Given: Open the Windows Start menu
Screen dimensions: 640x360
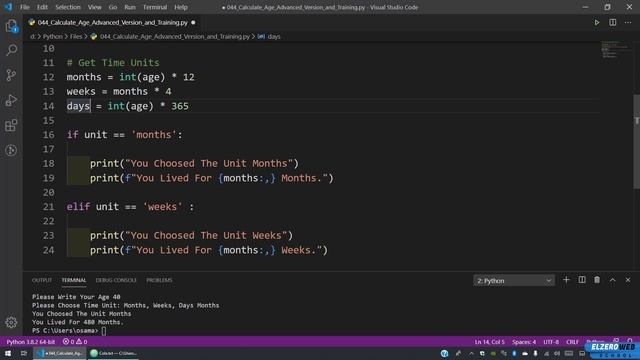Looking at the screenshot, I should click(8, 353).
